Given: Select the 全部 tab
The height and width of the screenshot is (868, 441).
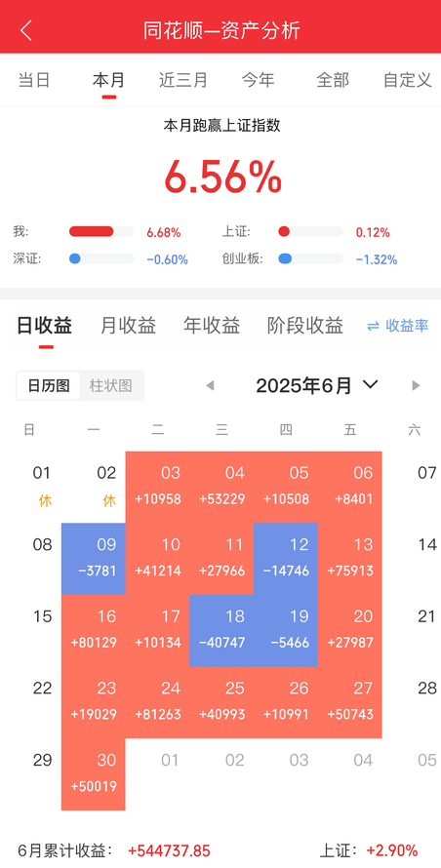Looking at the screenshot, I should [x=333, y=80].
